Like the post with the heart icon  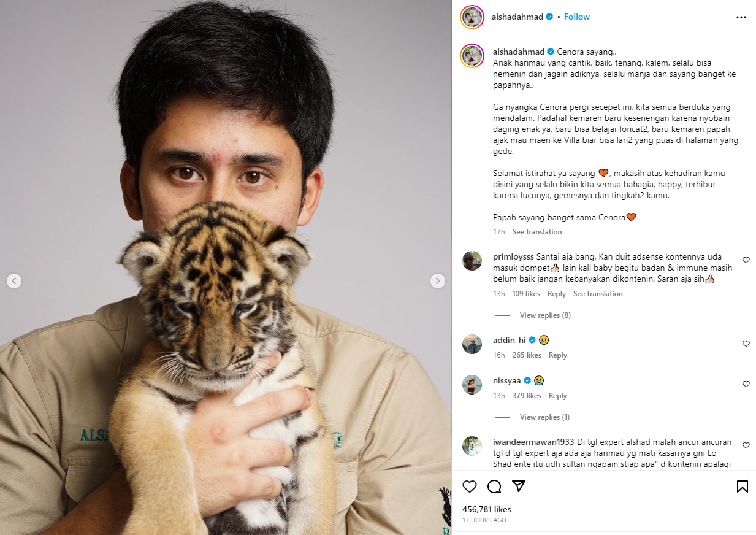point(470,487)
